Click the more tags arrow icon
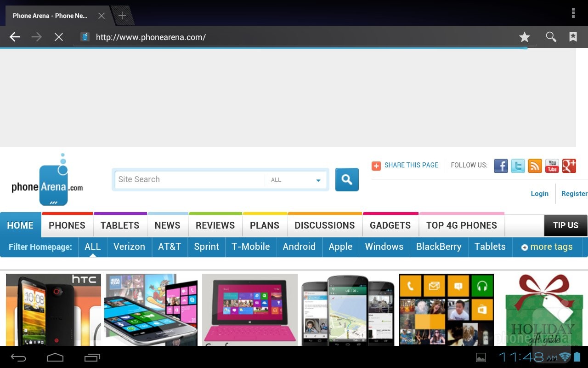The width and height of the screenshot is (588, 368). tap(525, 247)
